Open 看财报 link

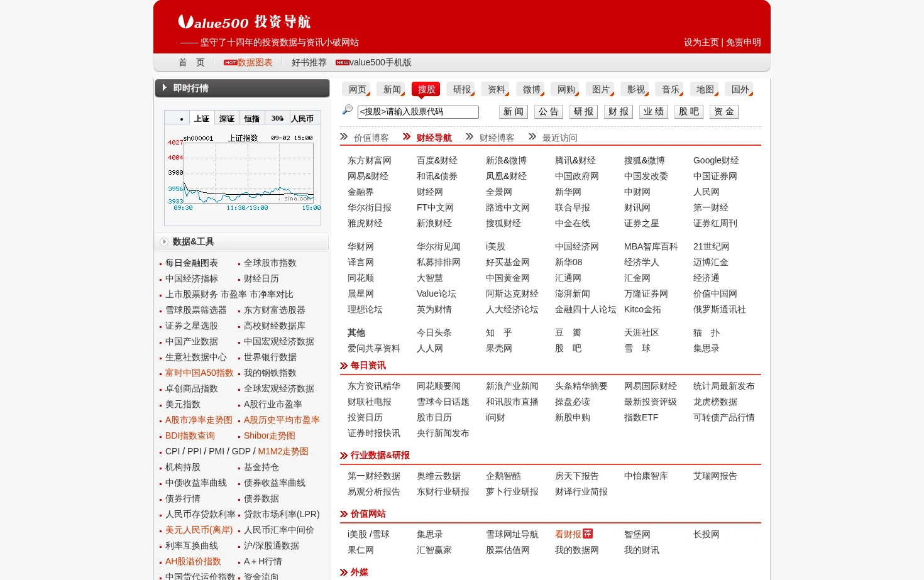coord(568,534)
